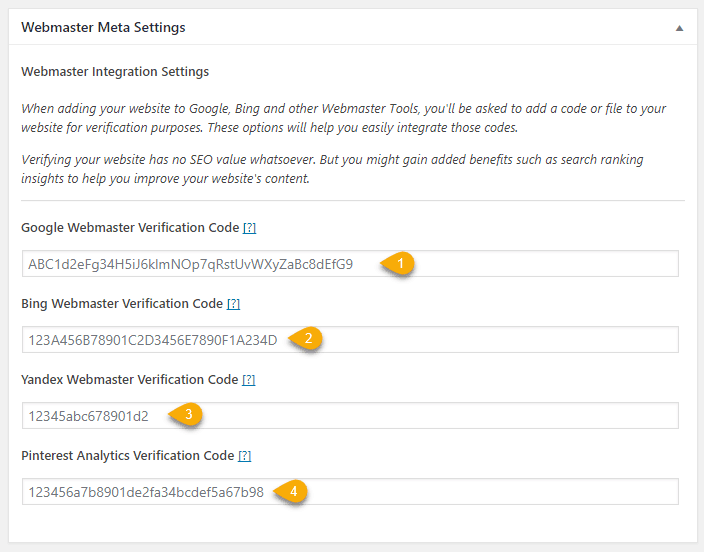The image size is (704, 552).
Task: Click the Yandex verification code value 12345abc678901d2
Action: [x=89, y=416]
